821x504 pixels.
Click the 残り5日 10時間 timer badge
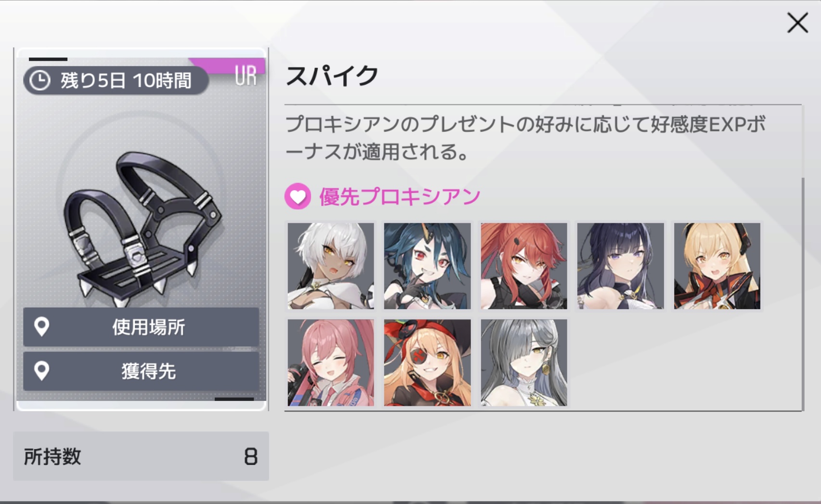click(116, 80)
